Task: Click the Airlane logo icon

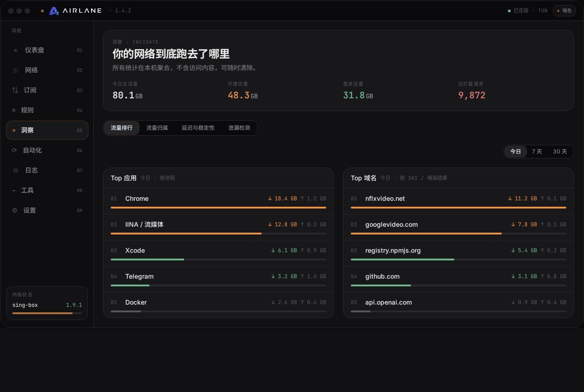Action: (x=54, y=11)
